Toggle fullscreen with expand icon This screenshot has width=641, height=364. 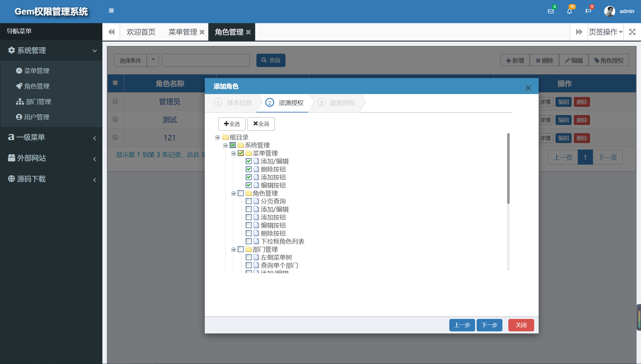pos(632,32)
